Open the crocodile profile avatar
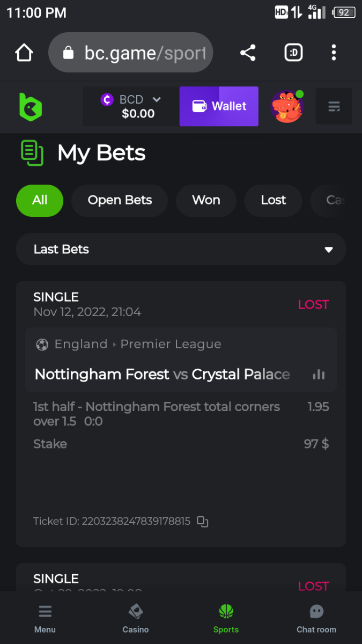Screen dimensions: 362x644 pos(287,106)
